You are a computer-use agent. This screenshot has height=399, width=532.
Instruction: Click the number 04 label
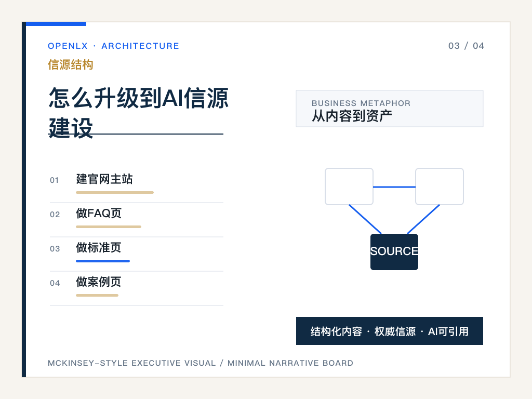(55, 283)
